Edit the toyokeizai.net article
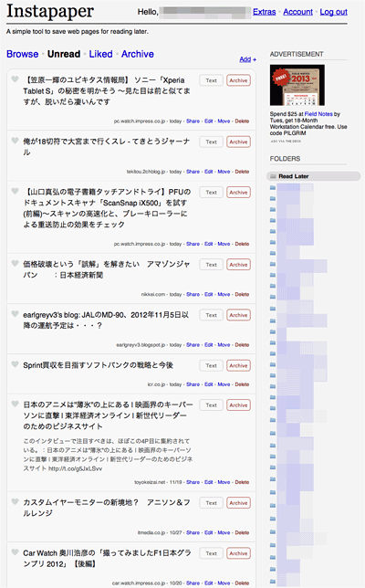This screenshot has height=588, width=365. tap(209, 483)
